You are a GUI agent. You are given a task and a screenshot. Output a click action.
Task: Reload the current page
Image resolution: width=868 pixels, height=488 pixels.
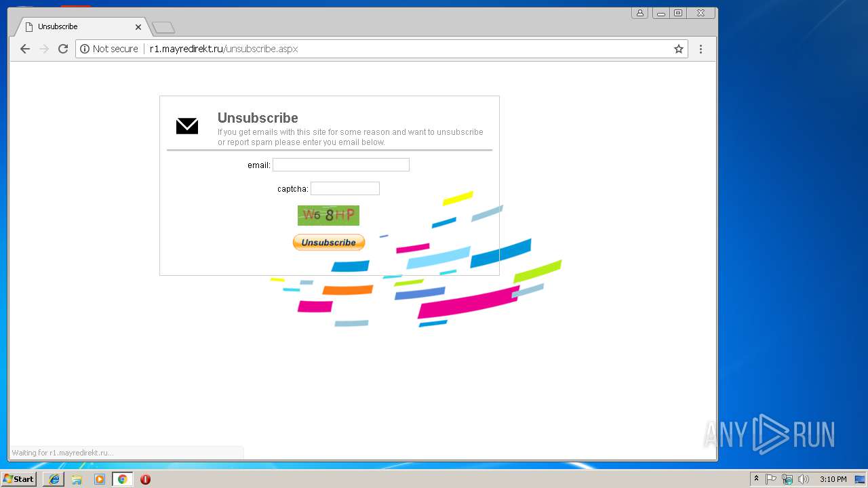point(63,49)
